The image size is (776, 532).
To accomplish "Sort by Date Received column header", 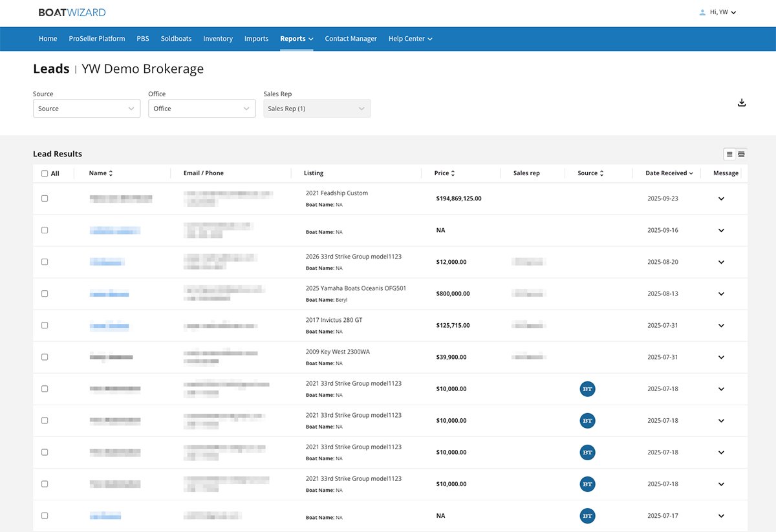I will [669, 173].
